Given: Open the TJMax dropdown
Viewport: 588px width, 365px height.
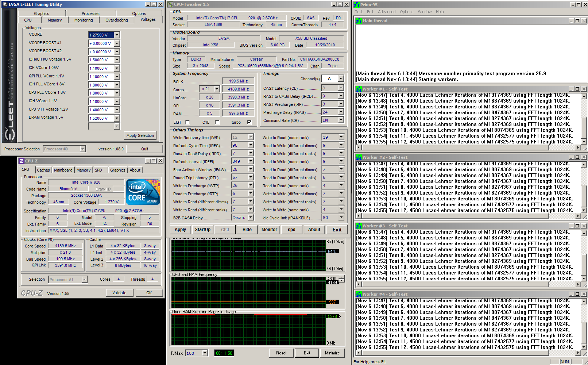Looking at the screenshot, I should 205,353.
